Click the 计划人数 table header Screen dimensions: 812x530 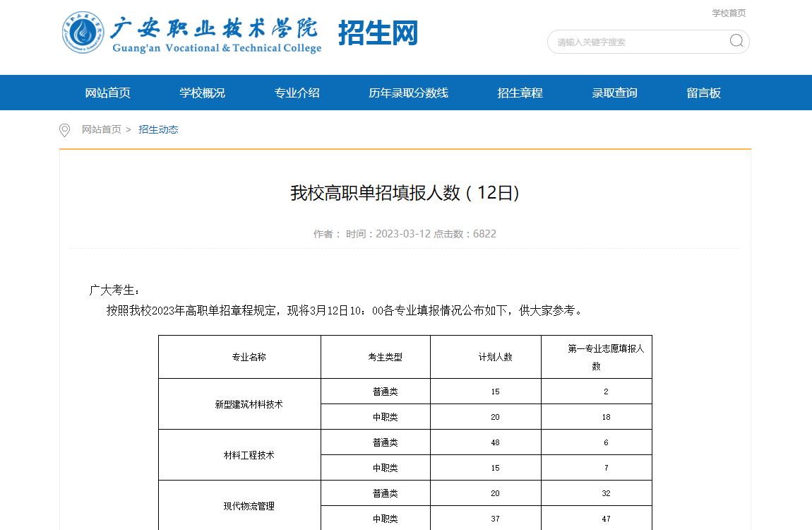[x=486, y=357]
